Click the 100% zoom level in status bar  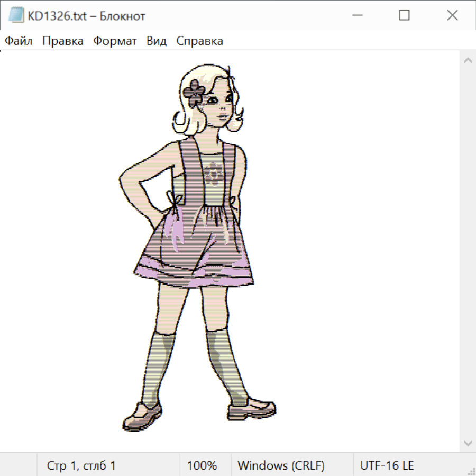pyautogui.click(x=202, y=466)
